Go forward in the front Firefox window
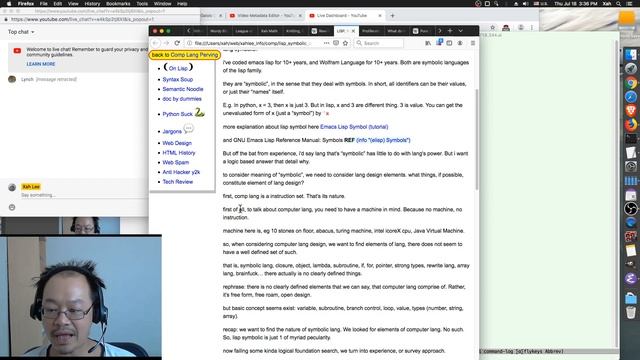The width and height of the screenshot is (640, 360). tap(166, 43)
